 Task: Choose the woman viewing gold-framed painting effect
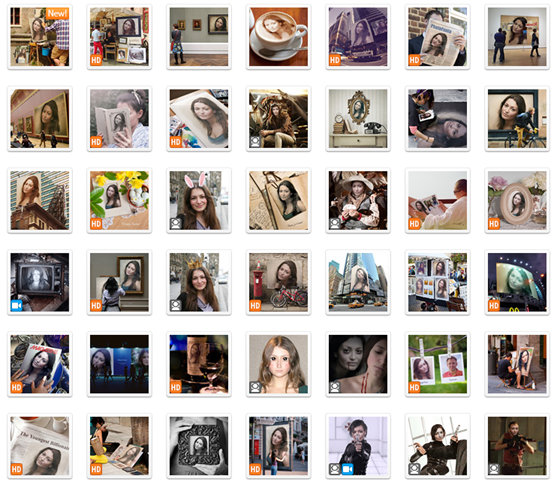click(119, 282)
